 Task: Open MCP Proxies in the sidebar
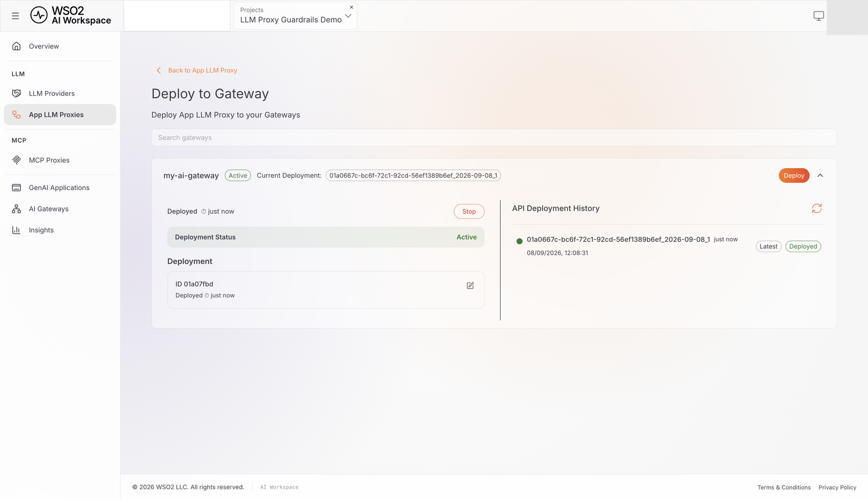point(60,160)
